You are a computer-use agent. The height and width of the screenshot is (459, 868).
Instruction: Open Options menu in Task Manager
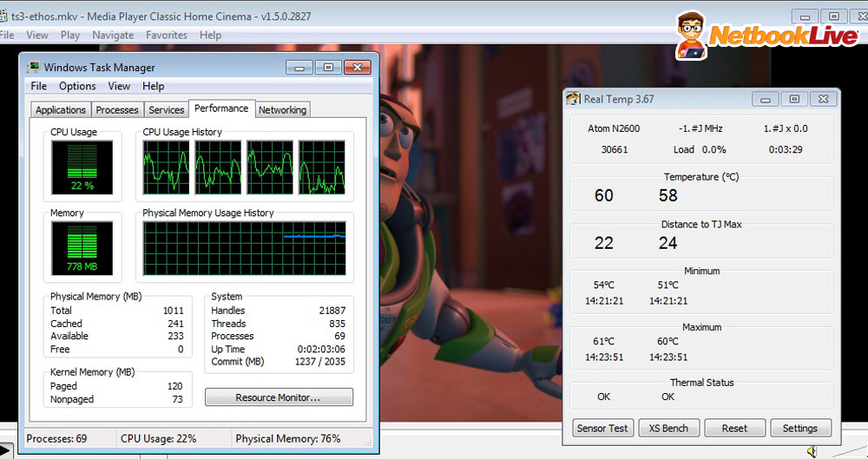(77, 86)
